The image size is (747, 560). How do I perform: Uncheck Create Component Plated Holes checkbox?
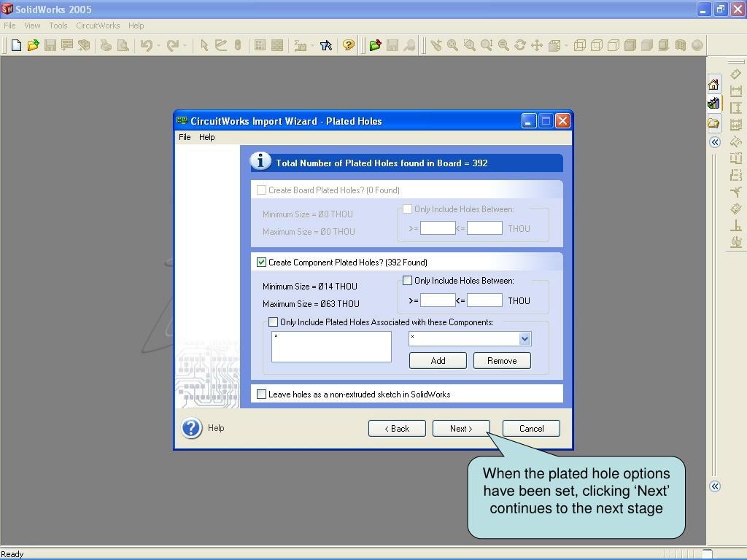[x=261, y=262]
